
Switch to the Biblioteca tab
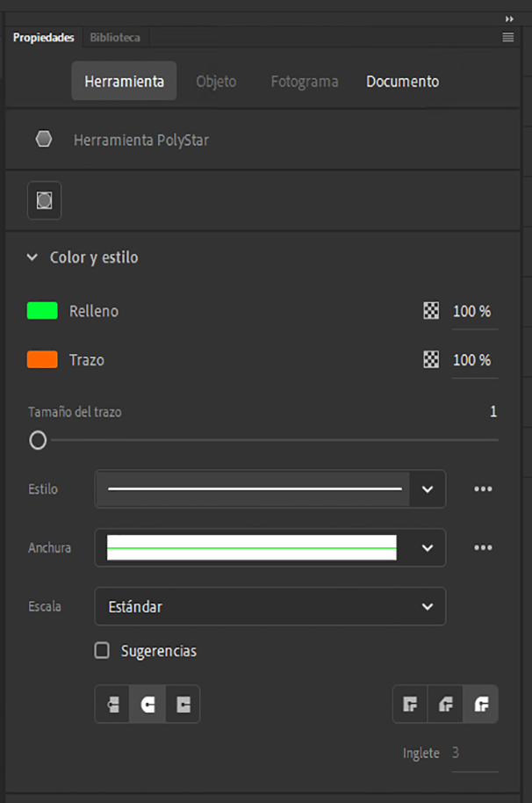coord(115,38)
